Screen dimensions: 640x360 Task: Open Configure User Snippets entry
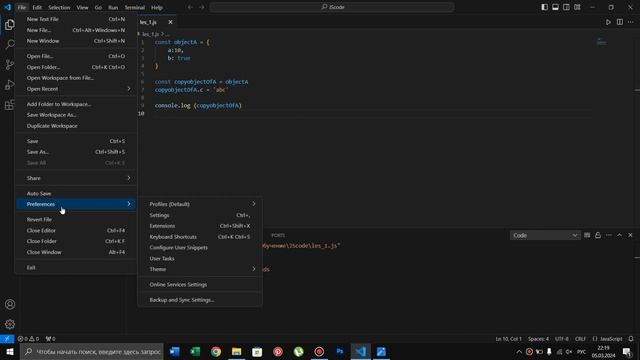point(200,248)
